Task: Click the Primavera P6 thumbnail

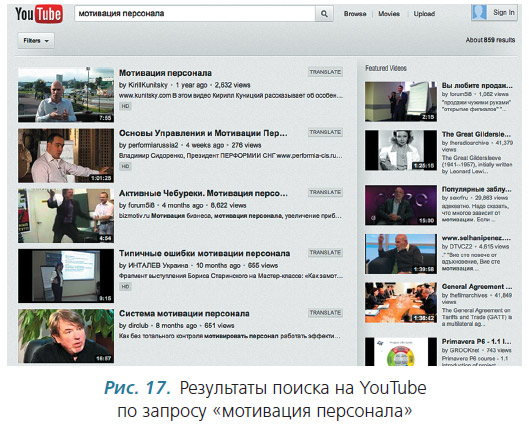Action: [401, 351]
